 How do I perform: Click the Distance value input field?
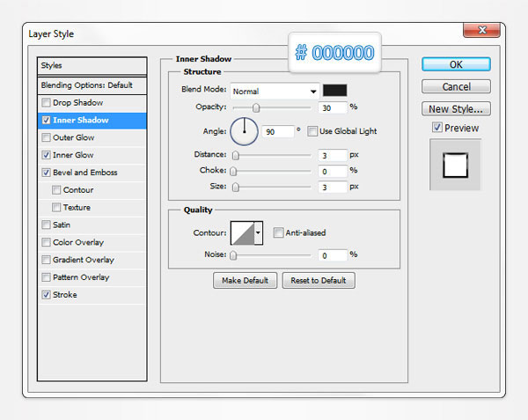point(333,155)
